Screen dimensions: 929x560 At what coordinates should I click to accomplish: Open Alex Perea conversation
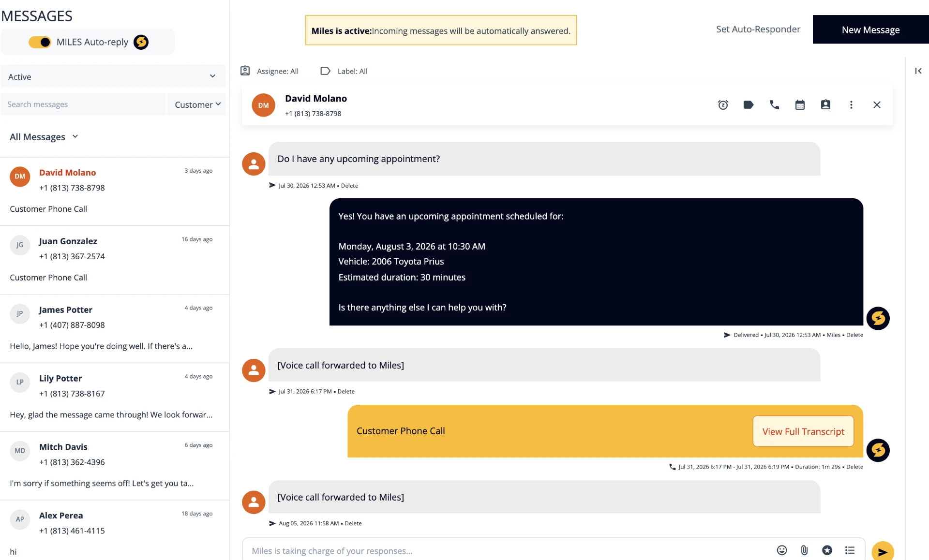pos(115,531)
